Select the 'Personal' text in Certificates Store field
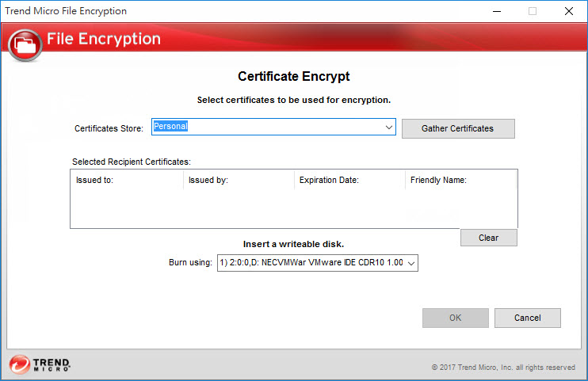The height and width of the screenshot is (381, 588). tap(170, 127)
